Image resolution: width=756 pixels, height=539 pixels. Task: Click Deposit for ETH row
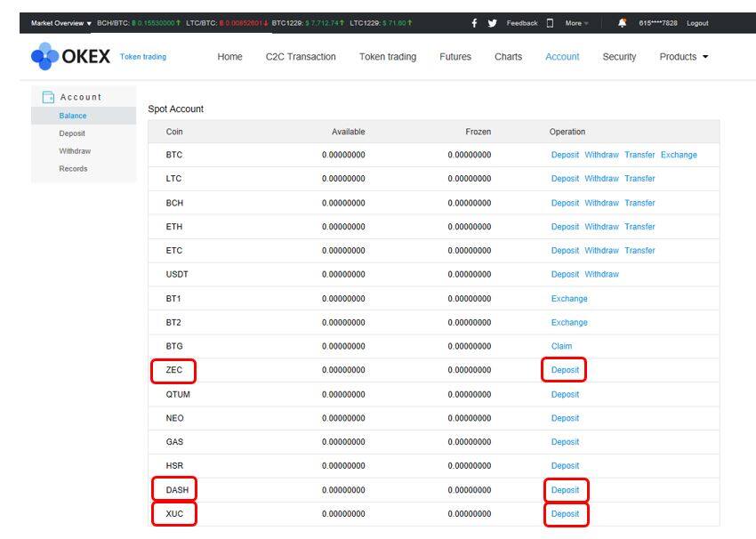(x=565, y=227)
